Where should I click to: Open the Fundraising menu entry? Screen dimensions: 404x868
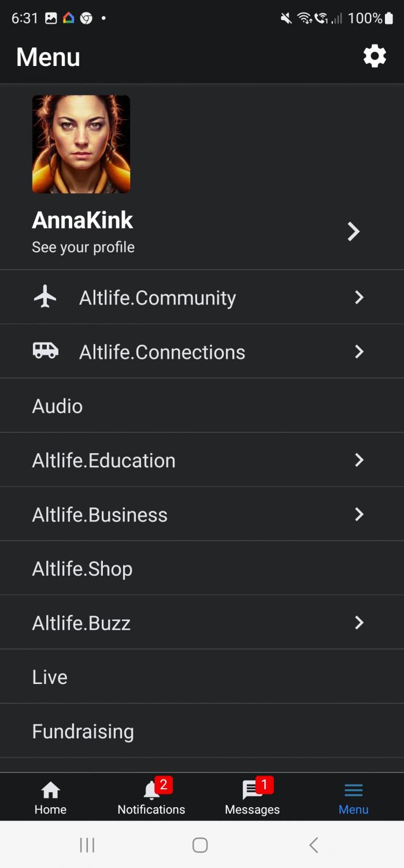(x=83, y=731)
